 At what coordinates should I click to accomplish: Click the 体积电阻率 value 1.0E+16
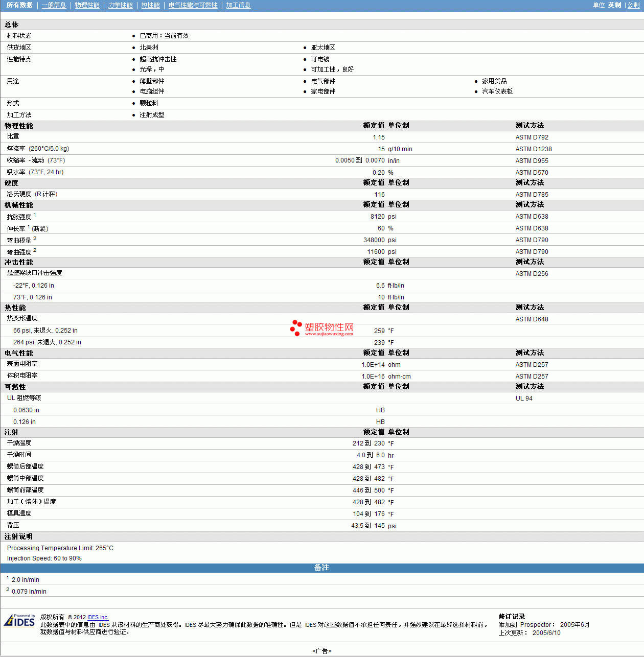(373, 377)
